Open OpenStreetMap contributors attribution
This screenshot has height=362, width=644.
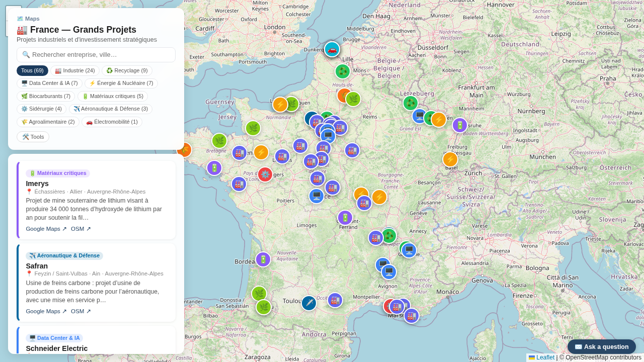point(600,357)
